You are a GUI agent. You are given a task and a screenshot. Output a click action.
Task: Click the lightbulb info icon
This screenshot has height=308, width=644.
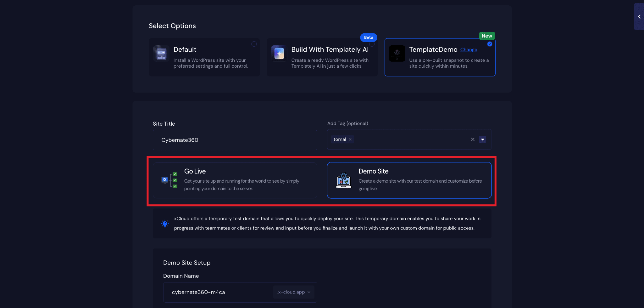(165, 223)
